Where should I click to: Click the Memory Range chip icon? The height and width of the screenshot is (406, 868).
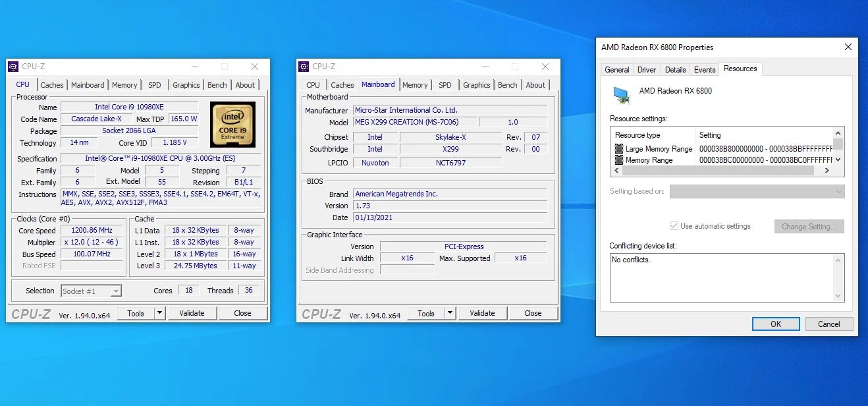[619, 160]
